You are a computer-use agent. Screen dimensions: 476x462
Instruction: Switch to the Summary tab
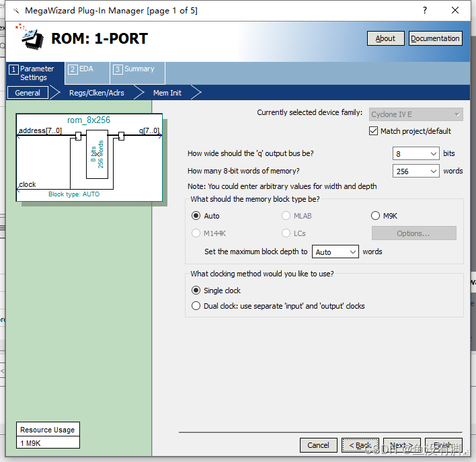[x=138, y=73]
